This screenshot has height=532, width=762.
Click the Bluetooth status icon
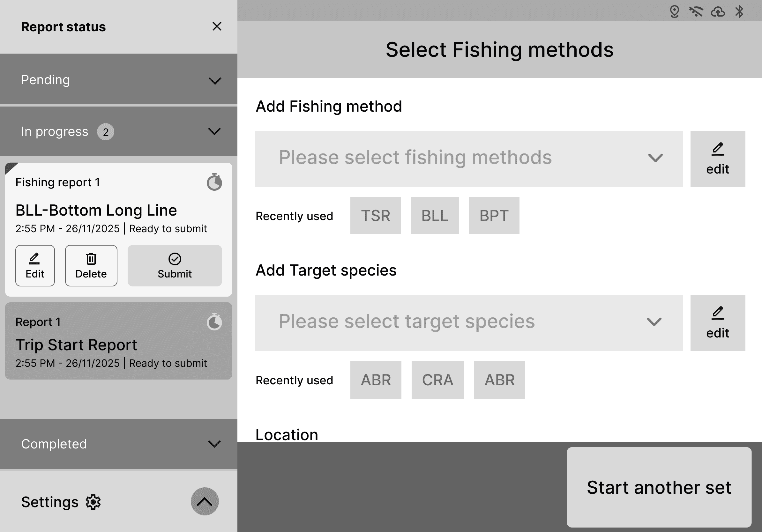739,11
